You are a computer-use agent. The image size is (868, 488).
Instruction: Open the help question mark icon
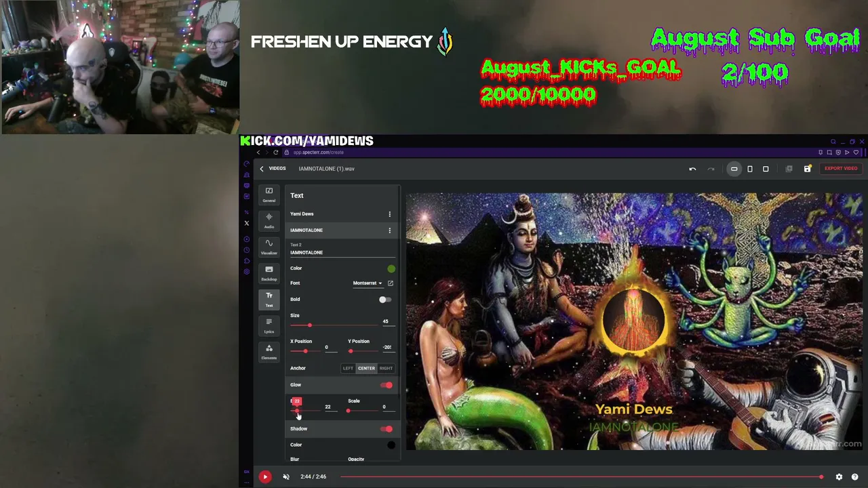coord(854,476)
